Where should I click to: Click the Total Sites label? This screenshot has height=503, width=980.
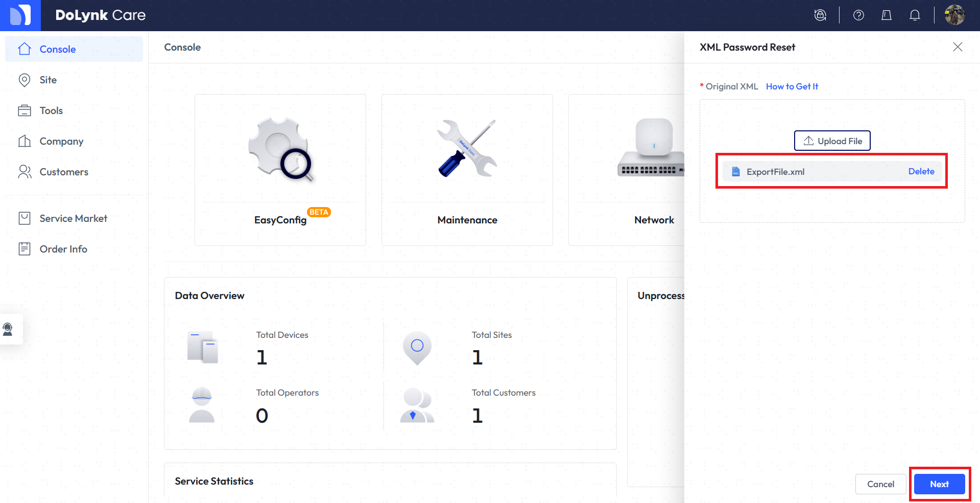click(492, 335)
